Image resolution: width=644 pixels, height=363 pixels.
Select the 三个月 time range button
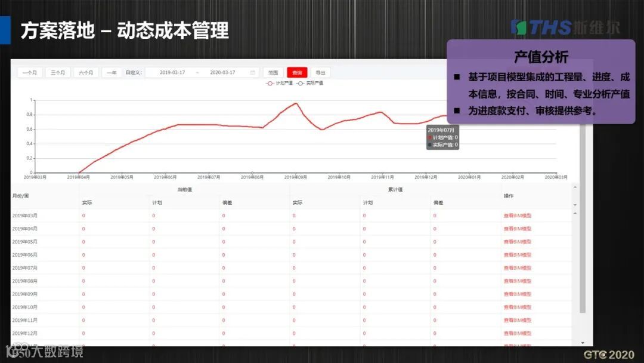58,73
